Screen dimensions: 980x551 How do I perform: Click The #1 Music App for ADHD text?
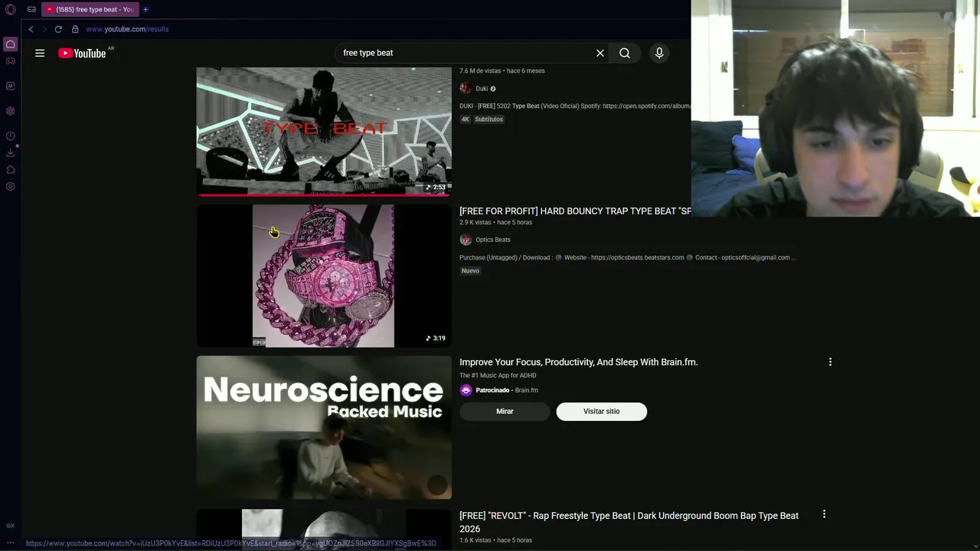[498, 376]
